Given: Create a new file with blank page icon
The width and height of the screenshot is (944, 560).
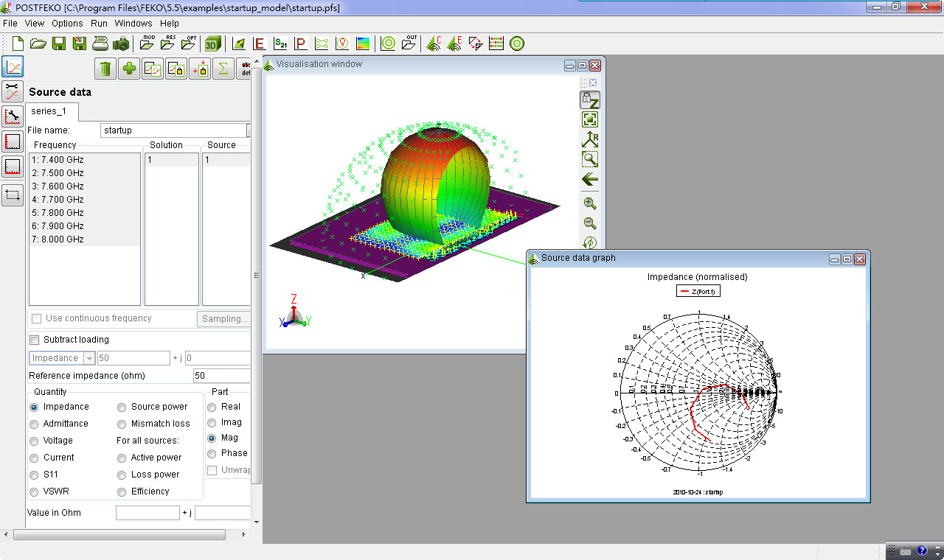Looking at the screenshot, I should (18, 43).
